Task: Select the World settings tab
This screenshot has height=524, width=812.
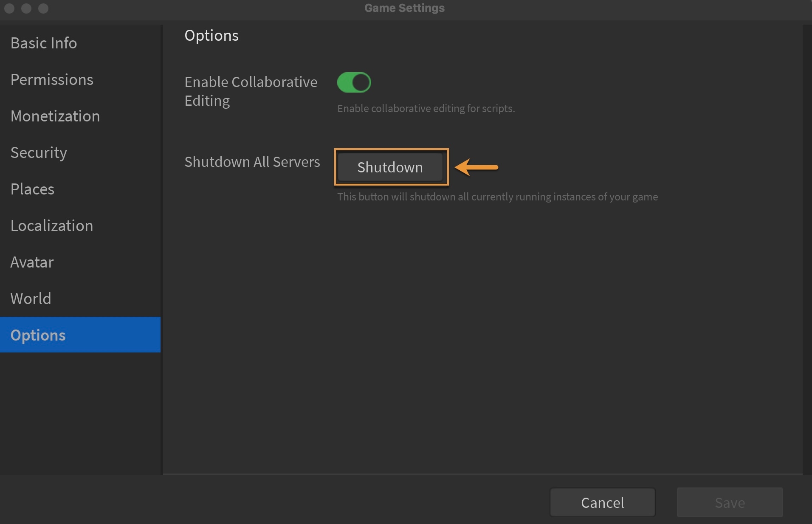Action: pyautogui.click(x=31, y=299)
